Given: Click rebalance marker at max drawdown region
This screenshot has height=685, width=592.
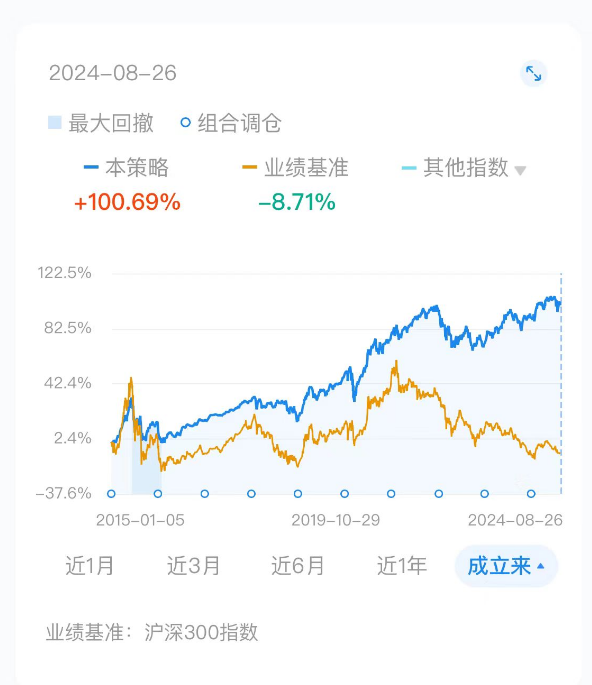Looking at the screenshot, I should 158,494.
